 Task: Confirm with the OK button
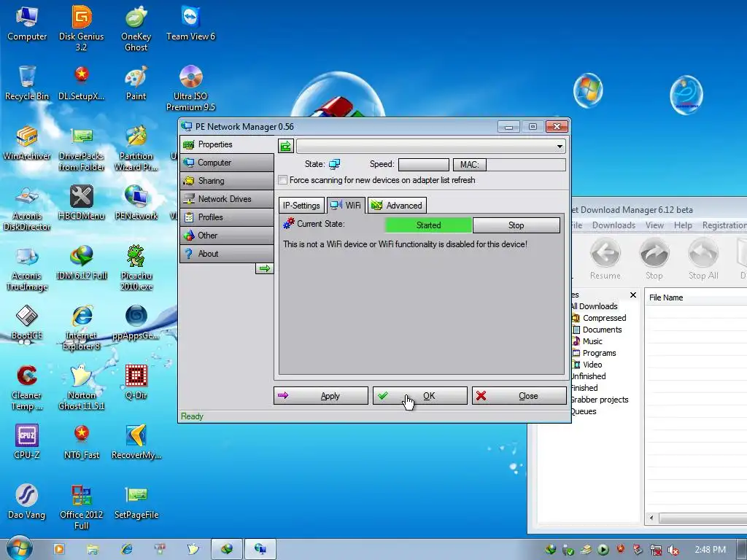(419, 396)
